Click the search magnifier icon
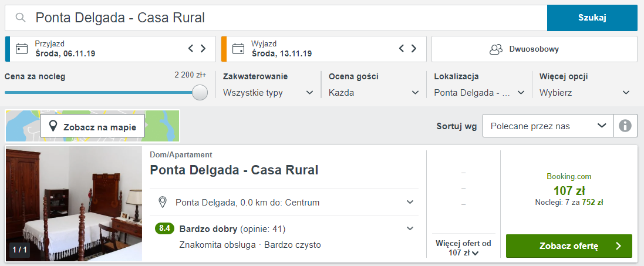644x266 pixels. point(21,18)
